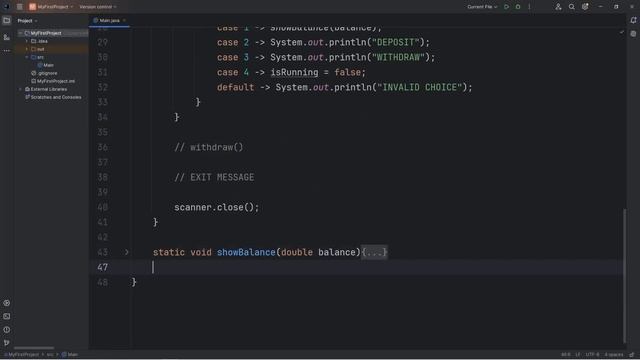Click the folded {...} method body placeholder
The height and width of the screenshot is (360, 640).
374,252
